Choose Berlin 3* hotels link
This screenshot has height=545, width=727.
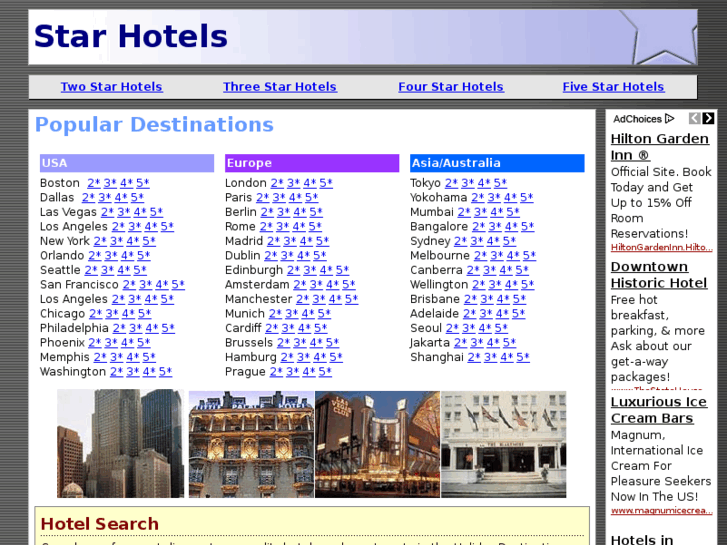[283, 212]
